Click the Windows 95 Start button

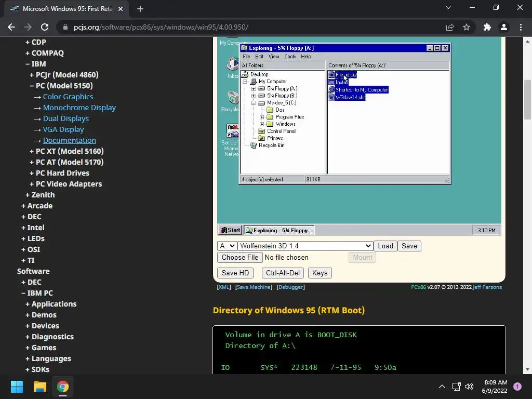(x=230, y=230)
